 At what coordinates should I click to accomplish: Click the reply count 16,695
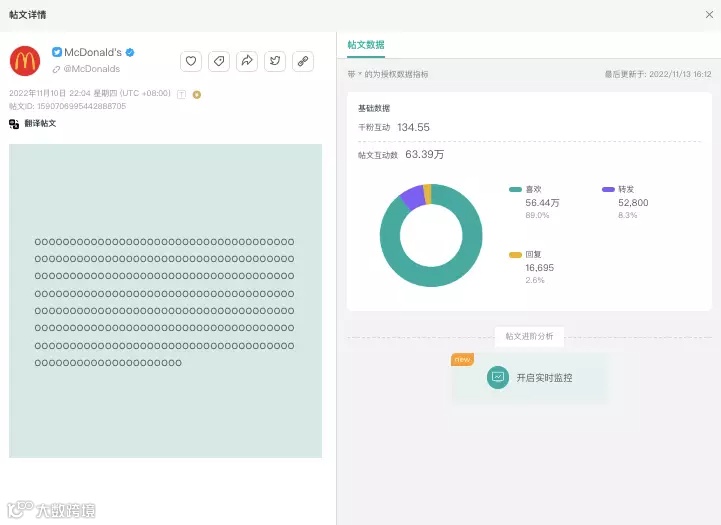(540, 268)
